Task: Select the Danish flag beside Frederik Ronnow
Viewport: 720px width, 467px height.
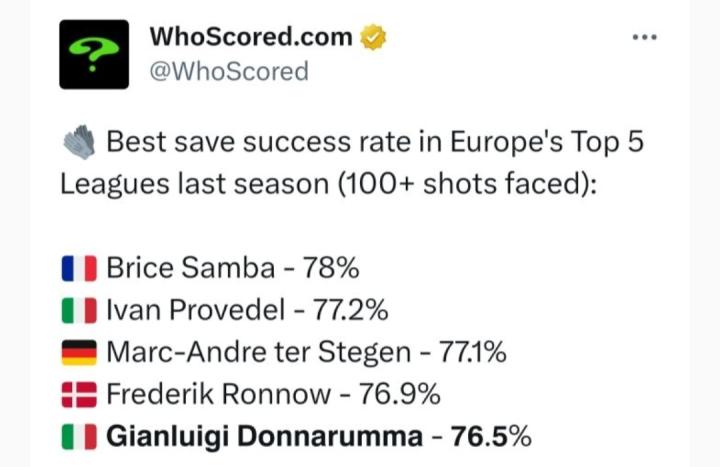Action: click(78, 395)
